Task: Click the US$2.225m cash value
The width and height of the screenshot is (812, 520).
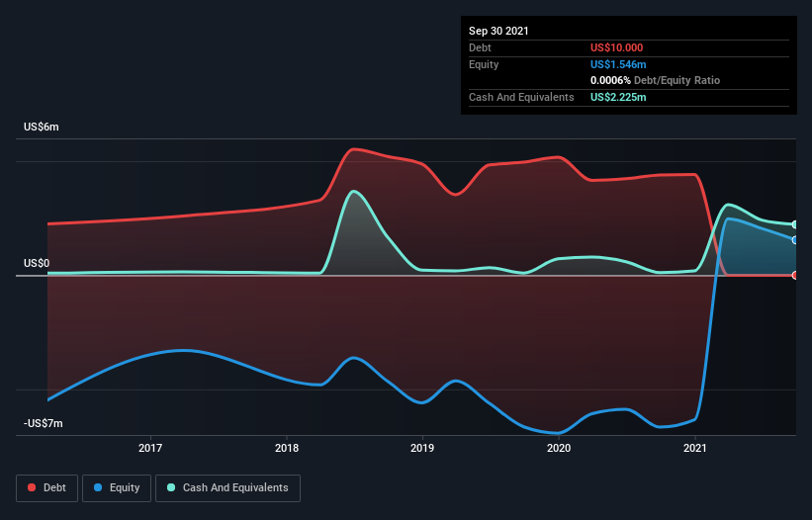Action: [x=618, y=97]
